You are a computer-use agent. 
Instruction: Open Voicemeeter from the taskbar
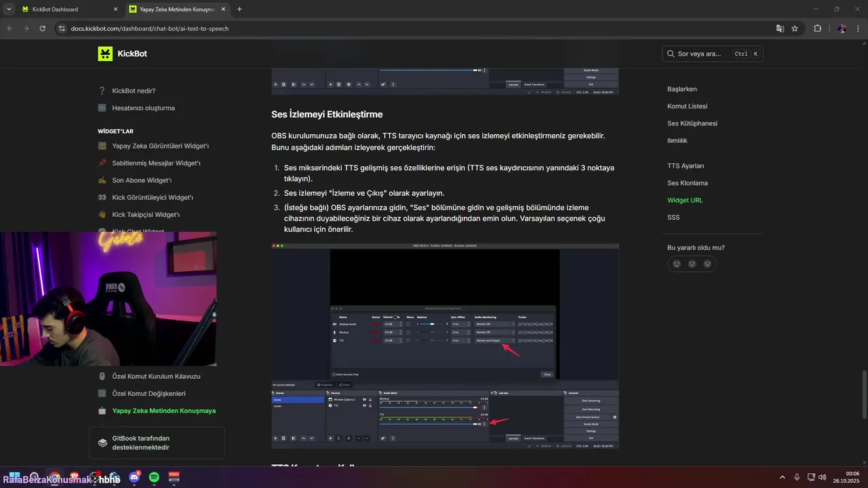(x=174, y=477)
